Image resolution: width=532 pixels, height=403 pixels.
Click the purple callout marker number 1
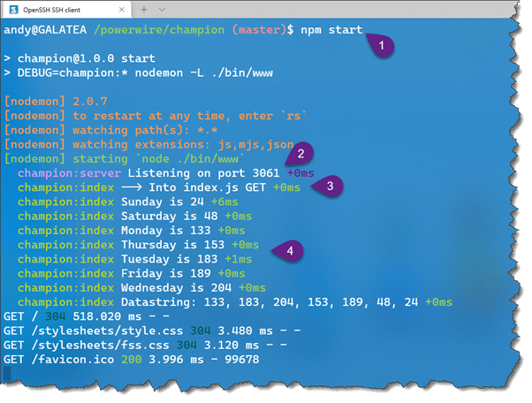[x=380, y=42]
